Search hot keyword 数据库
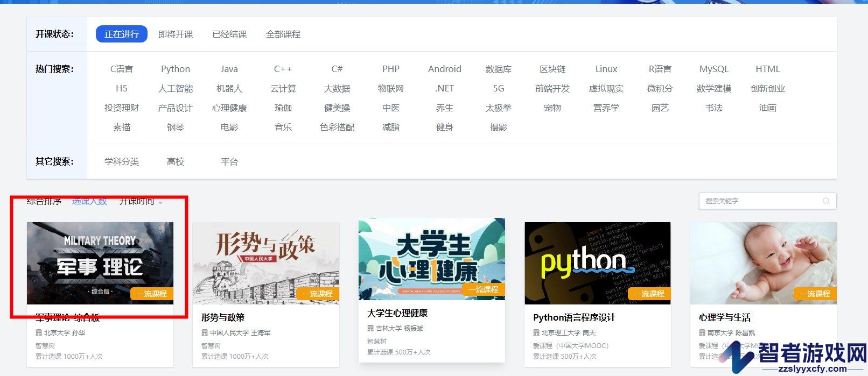Image resolution: width=868 pixels, height=376 pixels. coord(499,69)
